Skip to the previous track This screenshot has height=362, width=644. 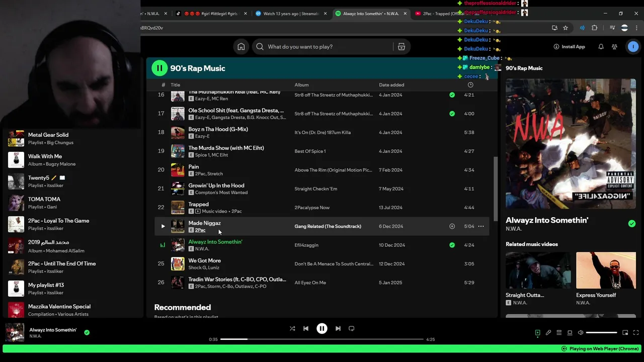(x=306, y=328)
